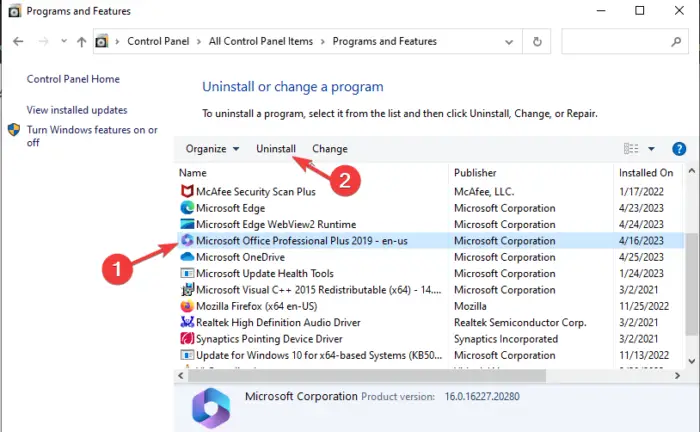
Task: Go forward with the forward arrow
Action: (x=43, y=42)
